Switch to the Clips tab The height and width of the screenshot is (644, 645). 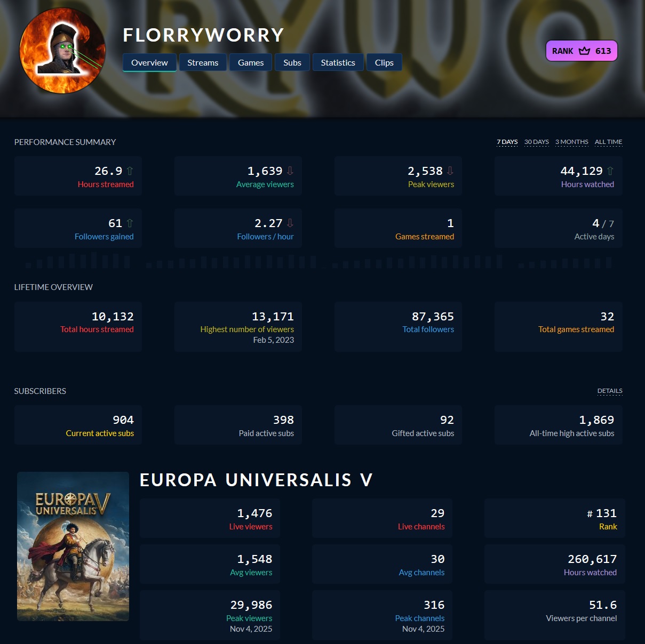point(384,62)
